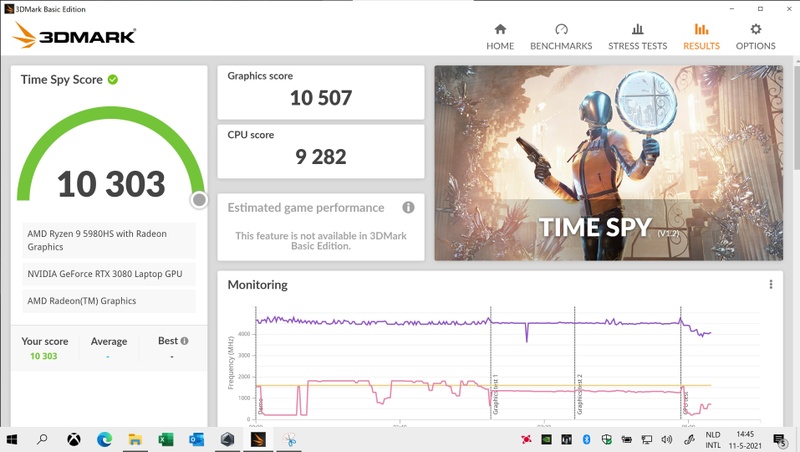The height and width of the screenshot is (452, 800).
Task: Click the main score 10 303
Action: (111, 184)
